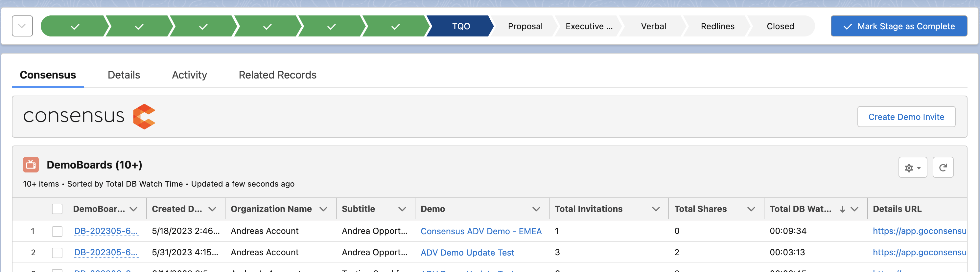The width and height of the screenshot is (980, 272).
Task: Open Consensus ADV Demo - EMEA link
Action: [x=481, y=231]
